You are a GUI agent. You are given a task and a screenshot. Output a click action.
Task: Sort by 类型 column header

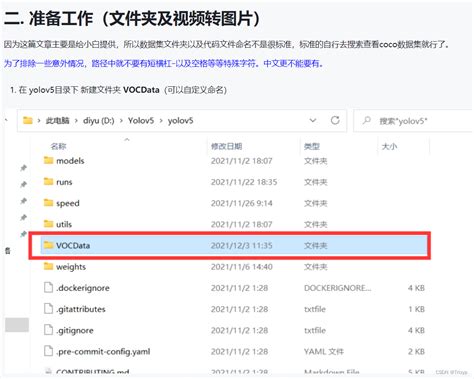(x=312, y=146)
